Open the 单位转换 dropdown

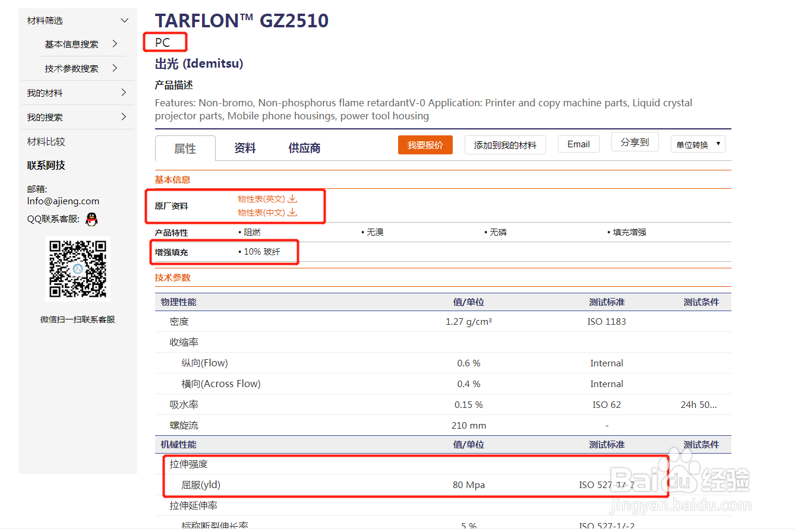tap(698, 144)
